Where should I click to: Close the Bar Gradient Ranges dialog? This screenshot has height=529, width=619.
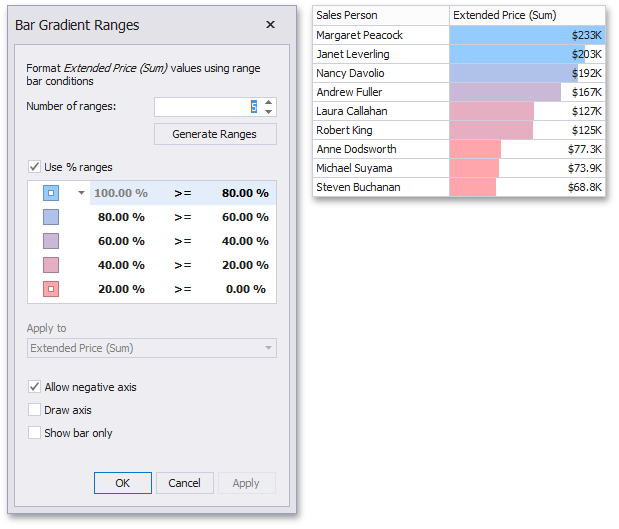(x=270, y=25)
